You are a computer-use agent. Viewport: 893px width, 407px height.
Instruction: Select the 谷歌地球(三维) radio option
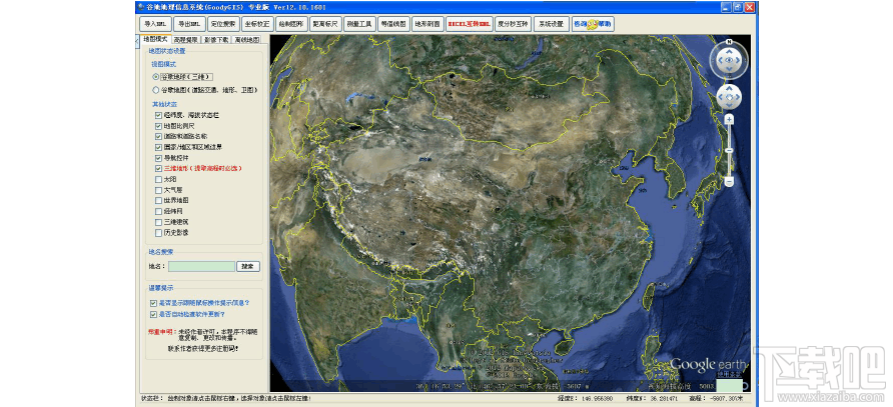click(182, 76)
